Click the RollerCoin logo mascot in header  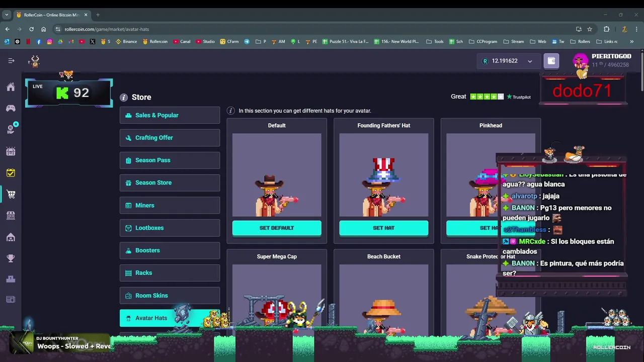[35, 61]
